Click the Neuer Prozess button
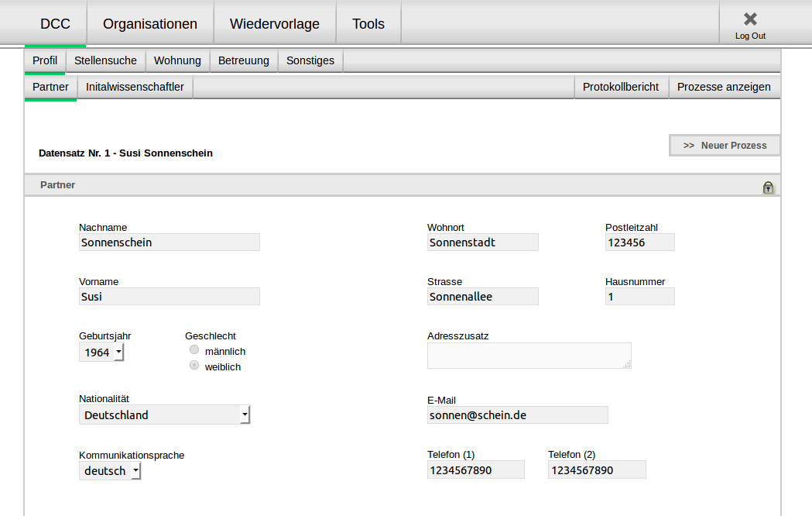Image resolution: width=812 pixels, height=516 pixels. (x=725, y=146)
